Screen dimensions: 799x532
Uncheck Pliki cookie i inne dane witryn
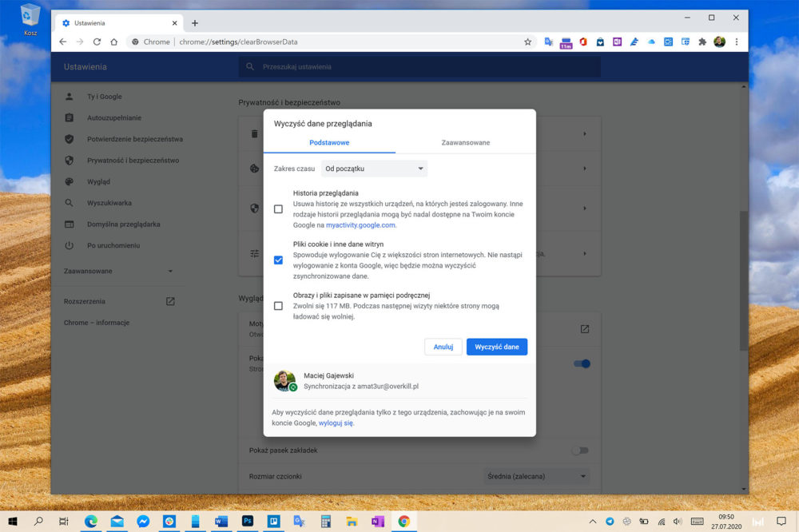coord(278,260)
